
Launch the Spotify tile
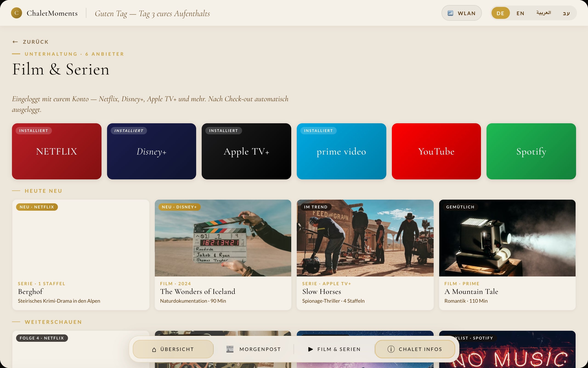[531, 151]
